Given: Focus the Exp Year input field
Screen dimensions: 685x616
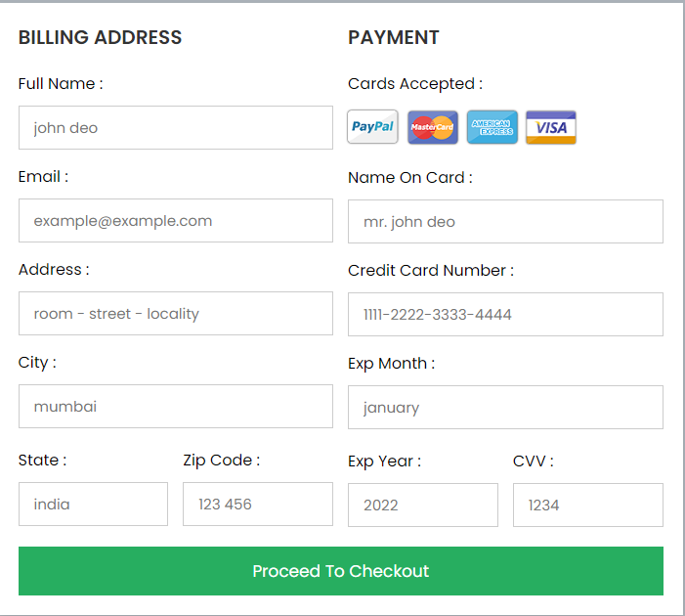Looking at the screenshot, I should (x=423, y=505).
